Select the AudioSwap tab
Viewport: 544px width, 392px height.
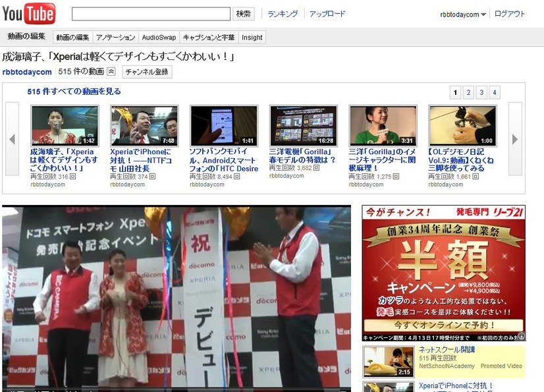tap(159, 37)
